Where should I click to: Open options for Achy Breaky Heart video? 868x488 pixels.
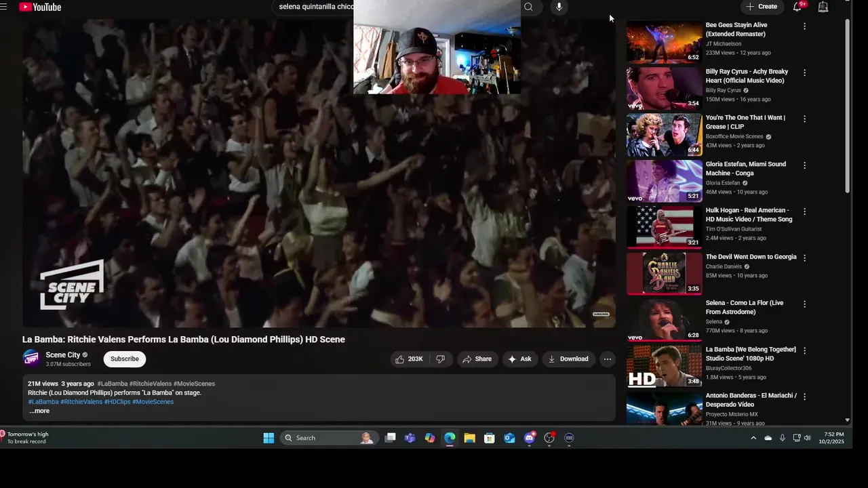pyautogui.click(x=804, y=73)
